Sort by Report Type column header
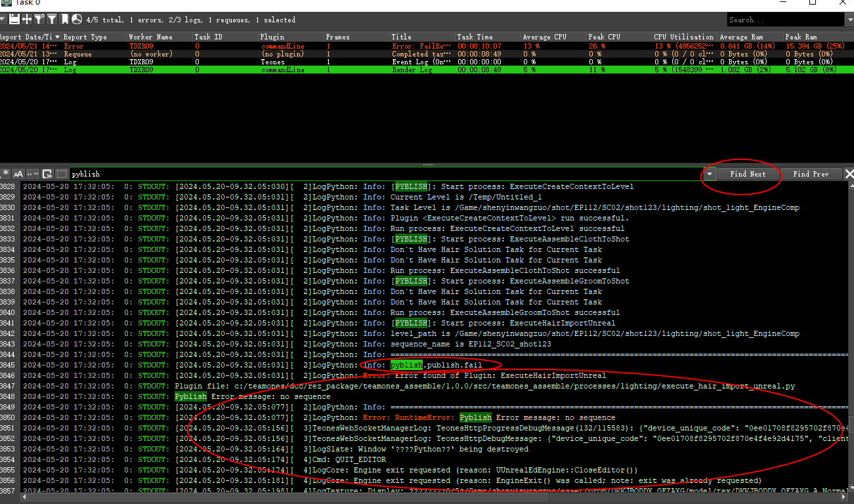854x504 pixels. [x=85, y=37]
